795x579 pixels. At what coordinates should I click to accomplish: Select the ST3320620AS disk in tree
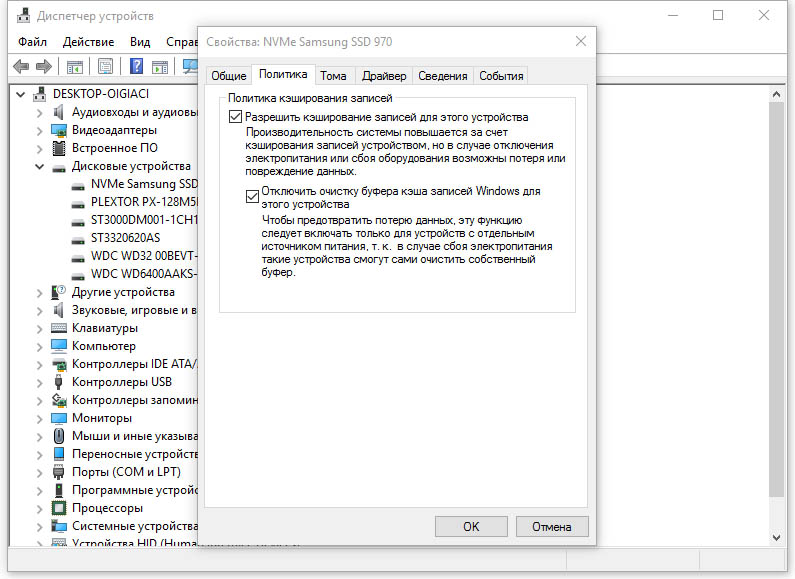tap(124, 238)
